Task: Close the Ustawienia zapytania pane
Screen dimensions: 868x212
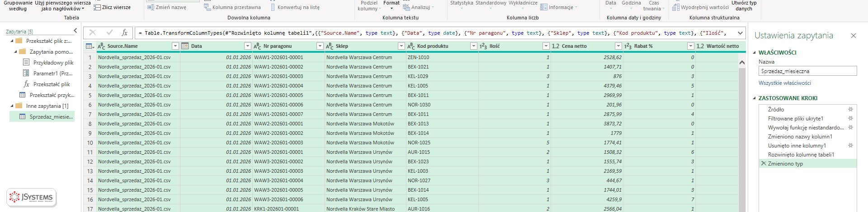Action: coord(853,36)
